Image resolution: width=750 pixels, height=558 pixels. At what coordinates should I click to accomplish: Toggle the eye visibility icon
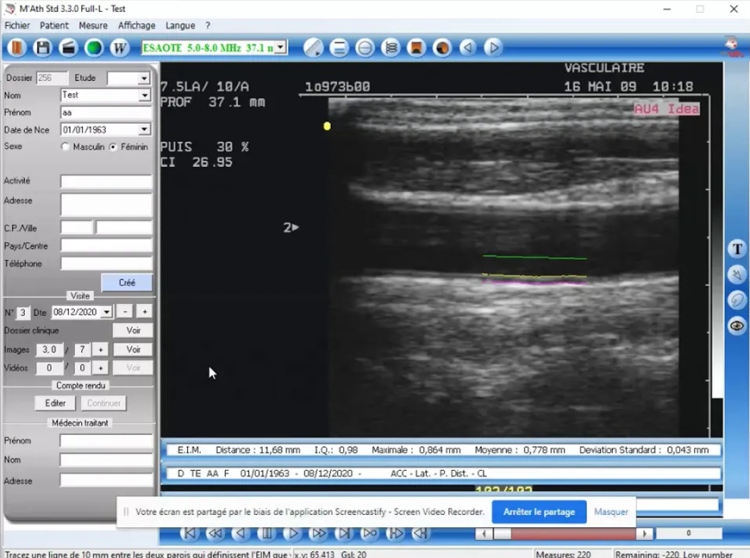click(737, 326)
